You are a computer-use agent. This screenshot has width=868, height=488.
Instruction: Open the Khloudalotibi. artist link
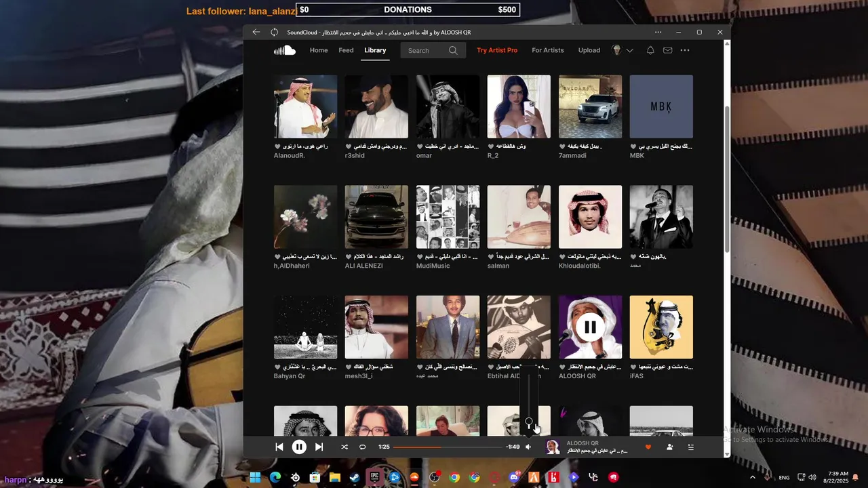tap(581, 266)
